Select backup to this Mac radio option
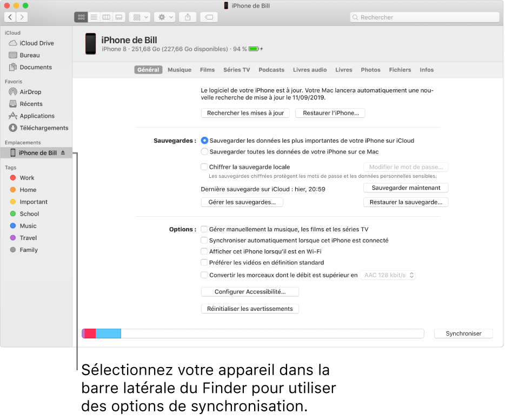The width and height of the screenshot is (505, 420). coord(204,152)
